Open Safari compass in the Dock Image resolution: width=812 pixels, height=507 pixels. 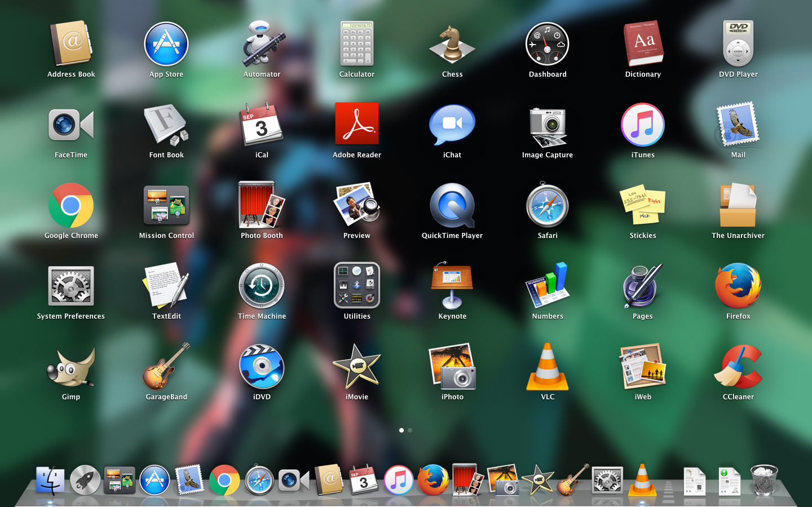pyautogui.click(x=259, y=480)
